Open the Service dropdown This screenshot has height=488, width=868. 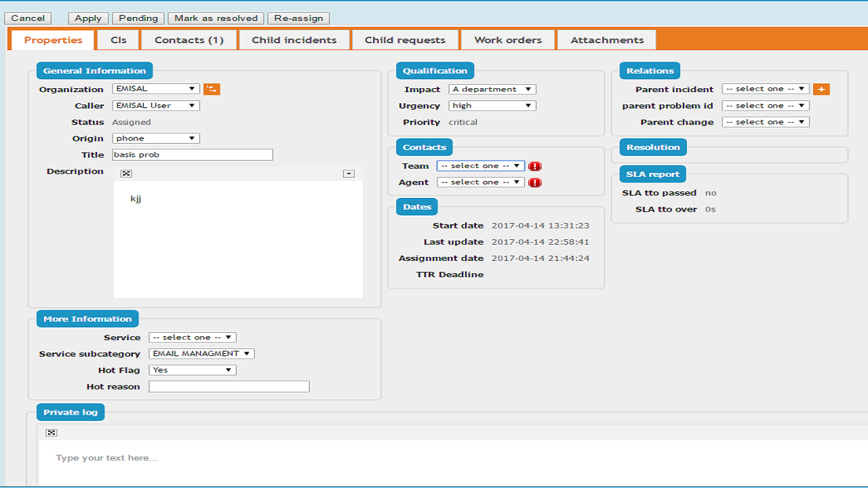tap(193, 338)
